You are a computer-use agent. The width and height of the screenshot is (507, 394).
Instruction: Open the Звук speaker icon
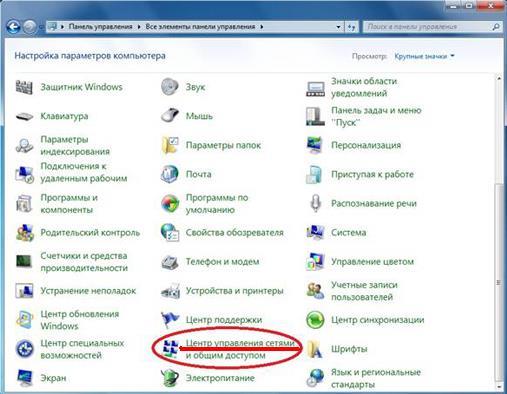pyautogui.click(x=170, y=87)
